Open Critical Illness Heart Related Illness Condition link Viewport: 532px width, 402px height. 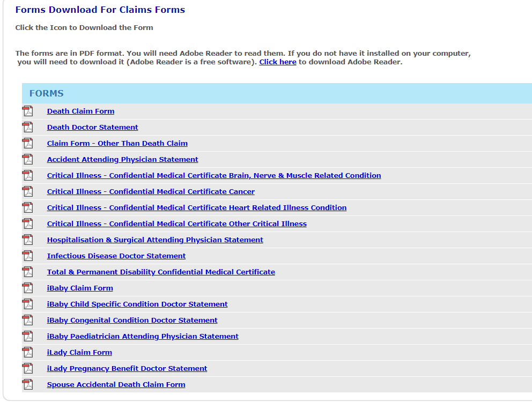pyautogui.click(x=197, y=207)
